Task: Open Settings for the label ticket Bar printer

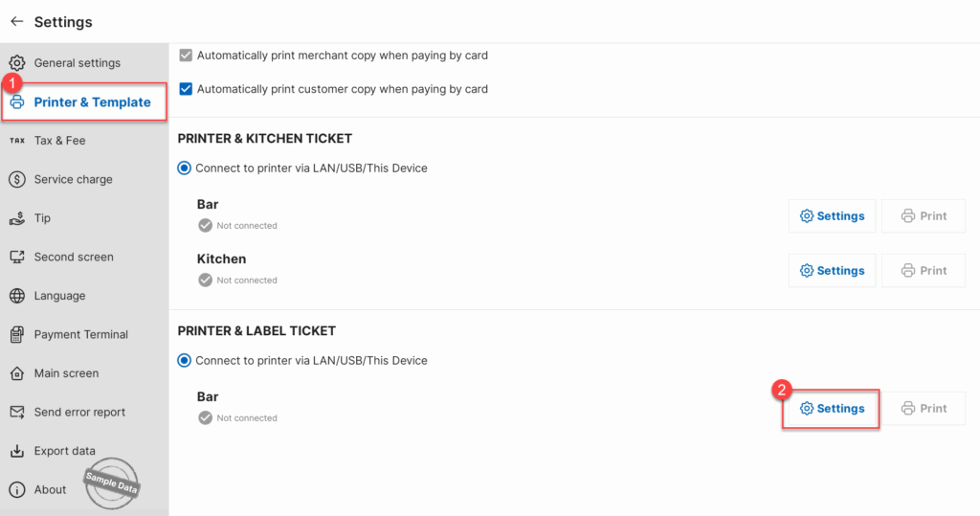Action: 832,409
